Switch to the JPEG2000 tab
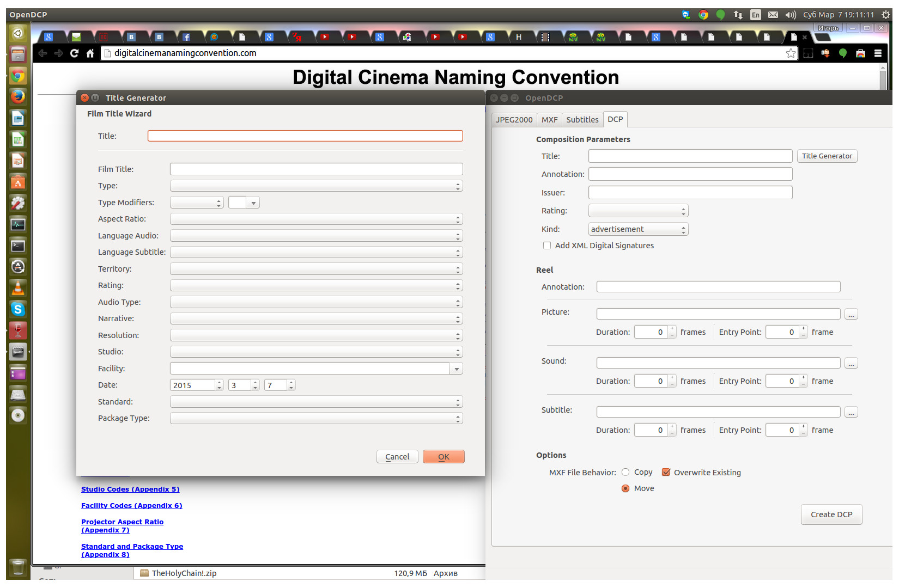The image size is (899, 588). pos(514,120)
